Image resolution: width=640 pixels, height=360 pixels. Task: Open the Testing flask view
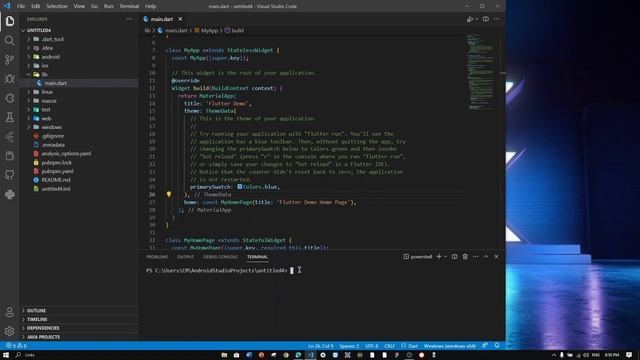click(x=10, y=118)
